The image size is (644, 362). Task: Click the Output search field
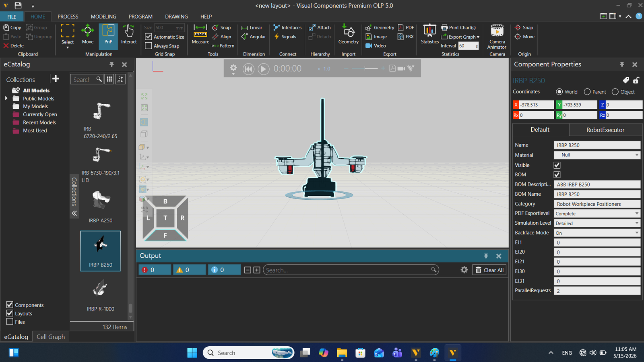[351, 270]
